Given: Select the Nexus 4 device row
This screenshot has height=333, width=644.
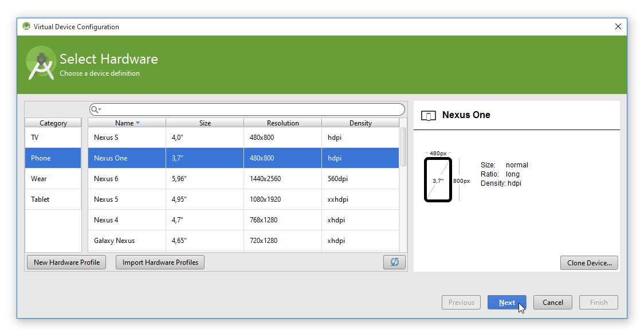Looking at the screenshot, I should click(x=244, y=220).
